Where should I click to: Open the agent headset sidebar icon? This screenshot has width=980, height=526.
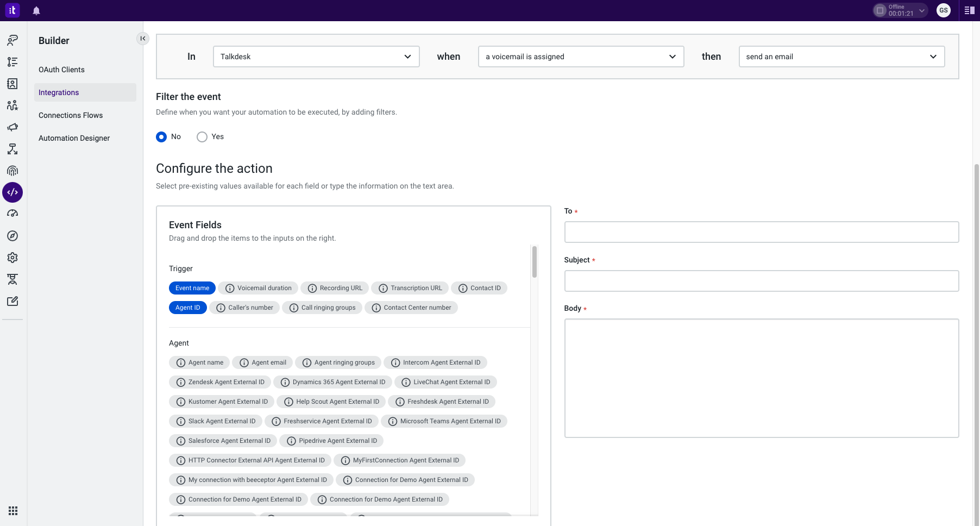(x=12, y=279)
